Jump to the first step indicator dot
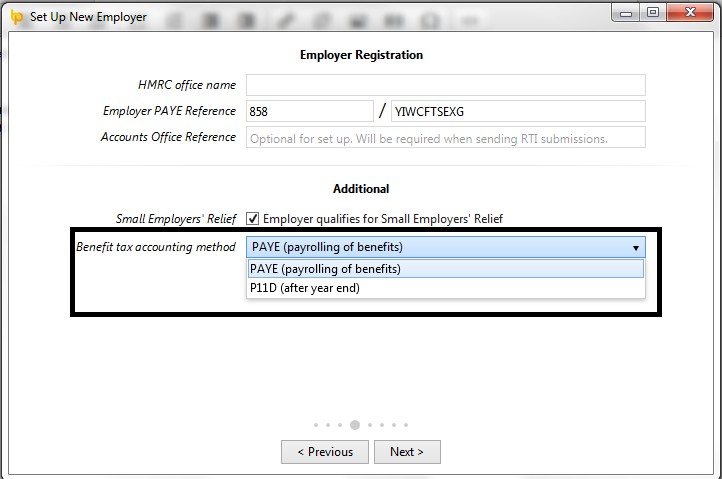The width and height of the screenshot is (722, 479). pos(316,425)
